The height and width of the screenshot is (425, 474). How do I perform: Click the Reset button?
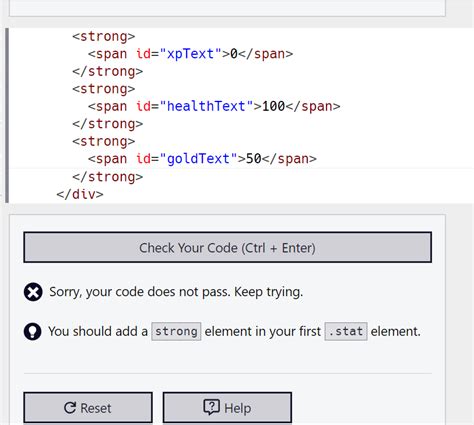(88, 408)
